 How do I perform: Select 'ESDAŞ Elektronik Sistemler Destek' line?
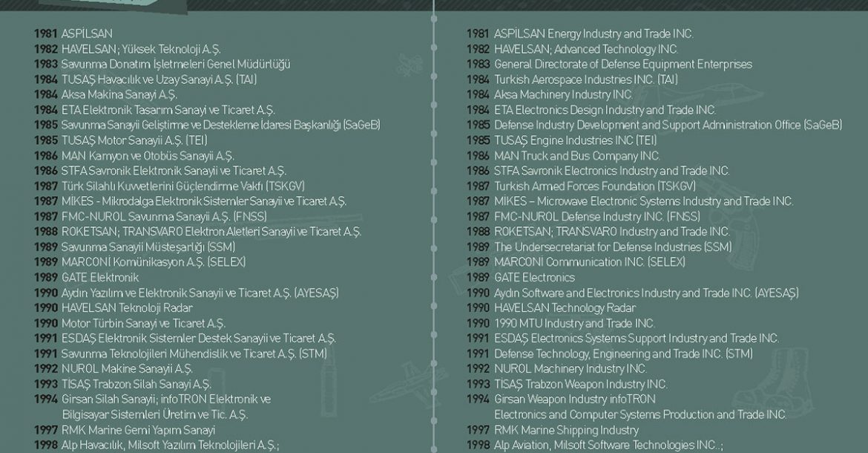199,339
